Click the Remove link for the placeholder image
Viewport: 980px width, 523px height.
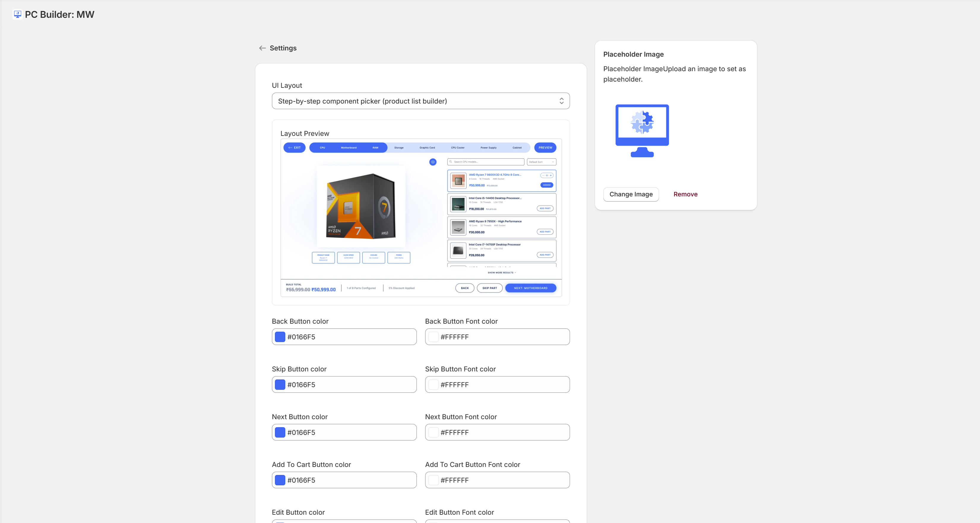pyautogui.click(x=685, y=194)
